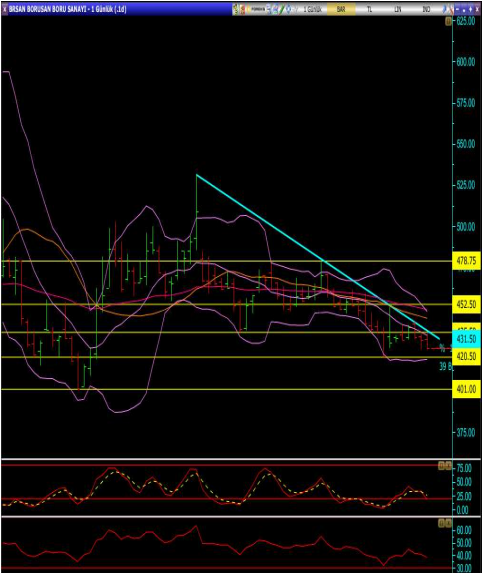484x573 pixels.
Task: Select the 452.50 yellow price label
Action: pos(466,304)
